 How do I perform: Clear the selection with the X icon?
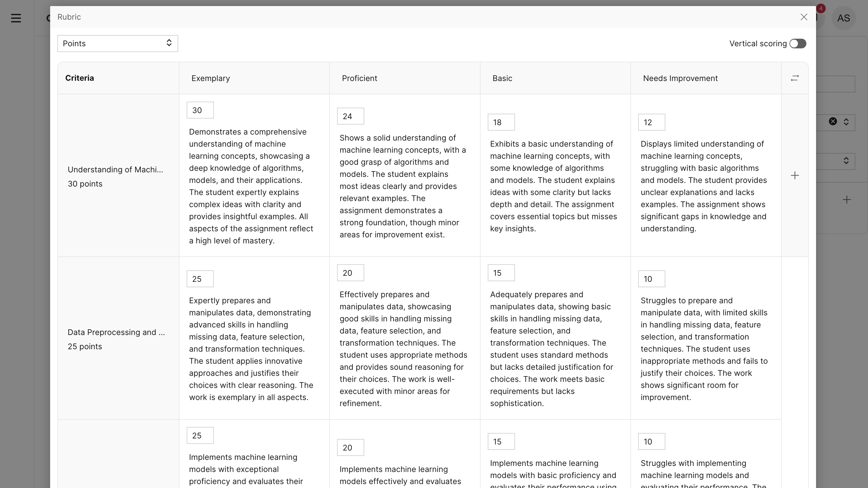click(833, 122)
